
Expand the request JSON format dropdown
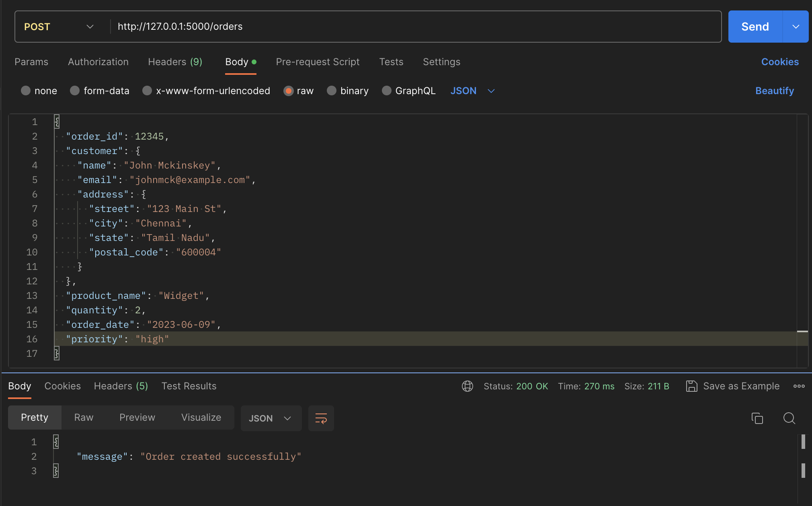473,91
